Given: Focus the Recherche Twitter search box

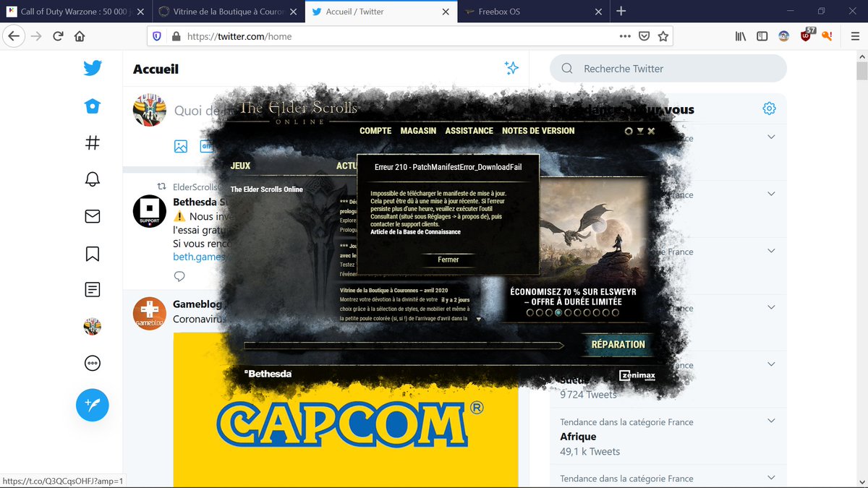Looking at the screenshot, I should pos(668,69).
